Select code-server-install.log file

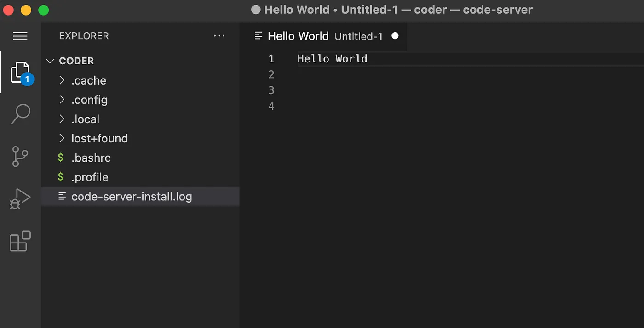[x=132, y=197]
